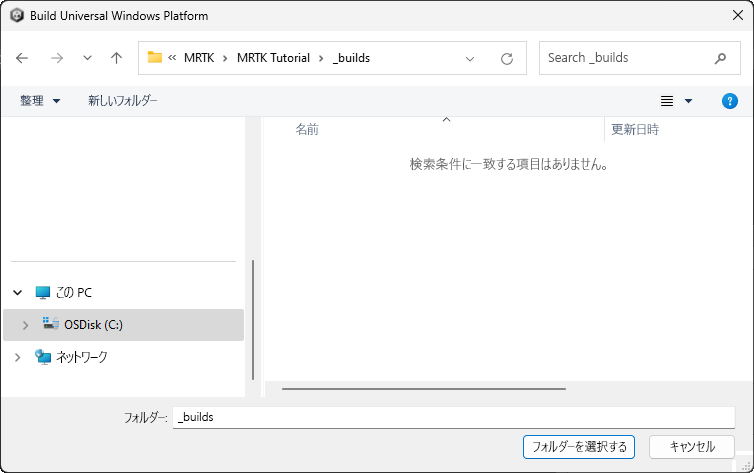The width and height of the screenshot is (754, 473).
Task: Click the navigation pane vertical scrollbar
Action: tap(253, 320)
